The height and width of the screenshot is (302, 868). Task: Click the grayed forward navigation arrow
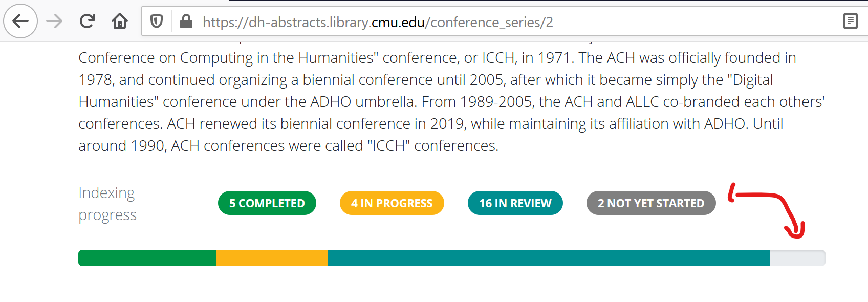53,21
